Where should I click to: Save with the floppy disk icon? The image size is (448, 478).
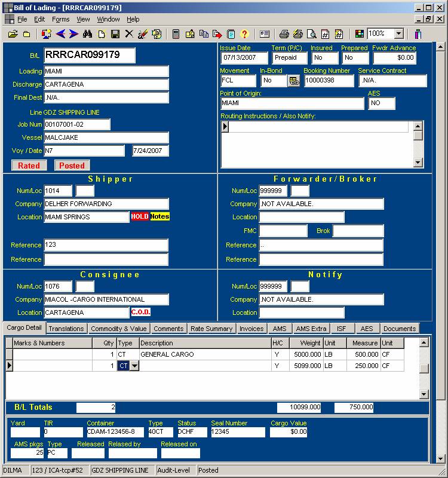click(115, 34)
